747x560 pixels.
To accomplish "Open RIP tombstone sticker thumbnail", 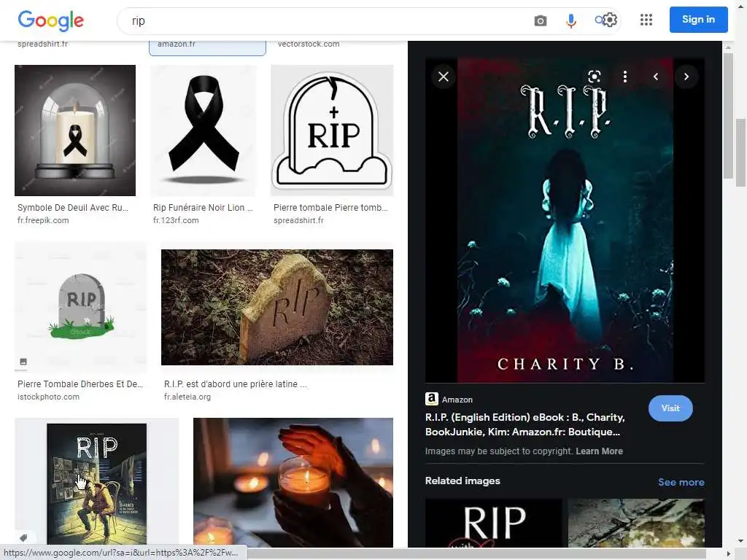I will click(332, 131).
